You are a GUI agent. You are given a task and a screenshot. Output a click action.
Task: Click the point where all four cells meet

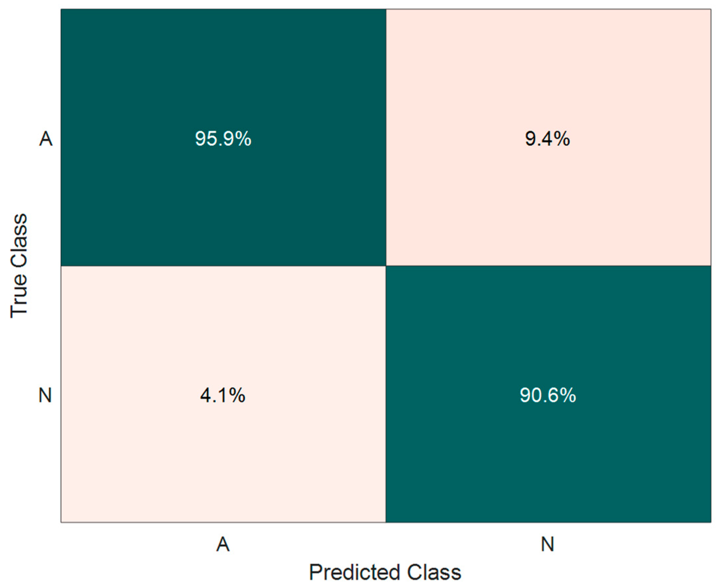(x=386, y=266)
